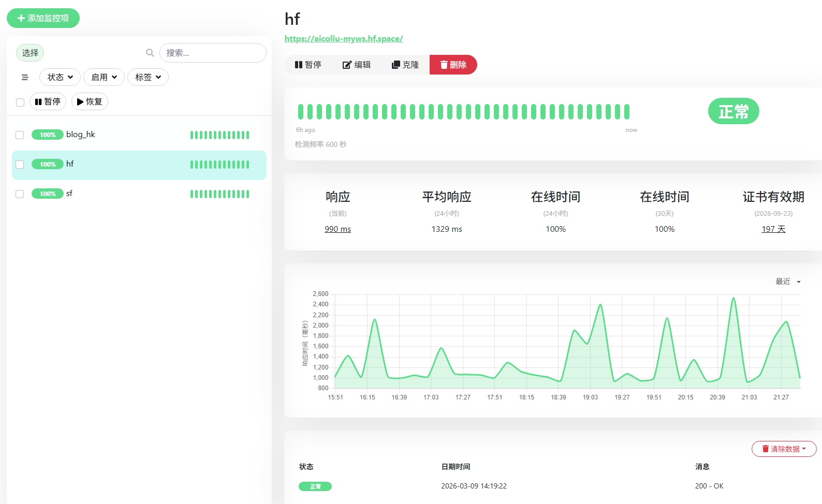This screenshot has height=504, width=822.
Task: Check the hf monitor checkbox
Action: (x=20, y=165)
